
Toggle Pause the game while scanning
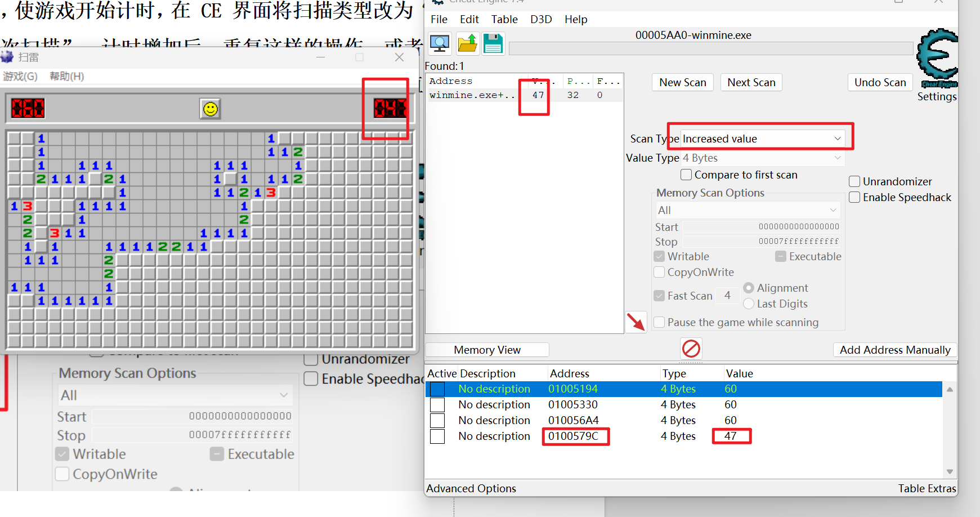point(659,322)
